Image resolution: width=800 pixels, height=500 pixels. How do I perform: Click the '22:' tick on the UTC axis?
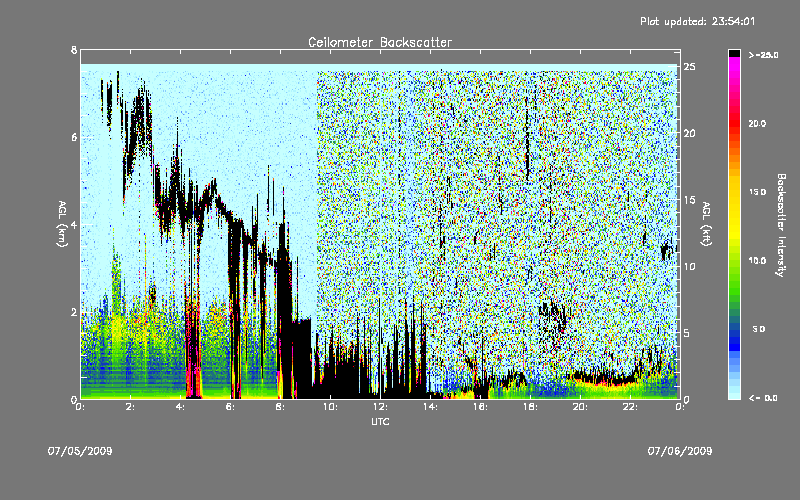[631, 407]
